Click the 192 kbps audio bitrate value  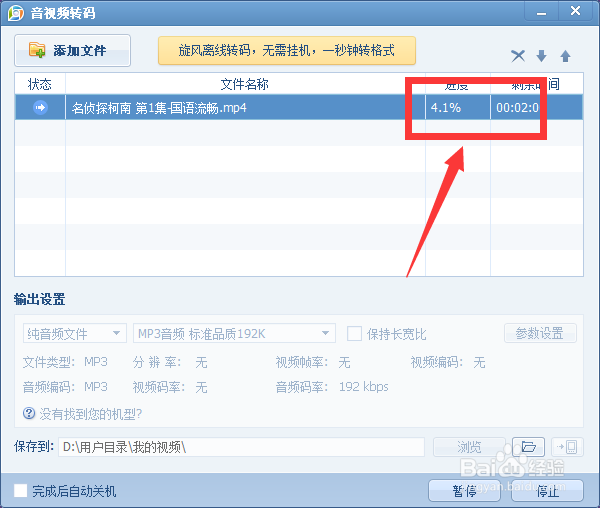pyautogui.click(x=364, y=387)
